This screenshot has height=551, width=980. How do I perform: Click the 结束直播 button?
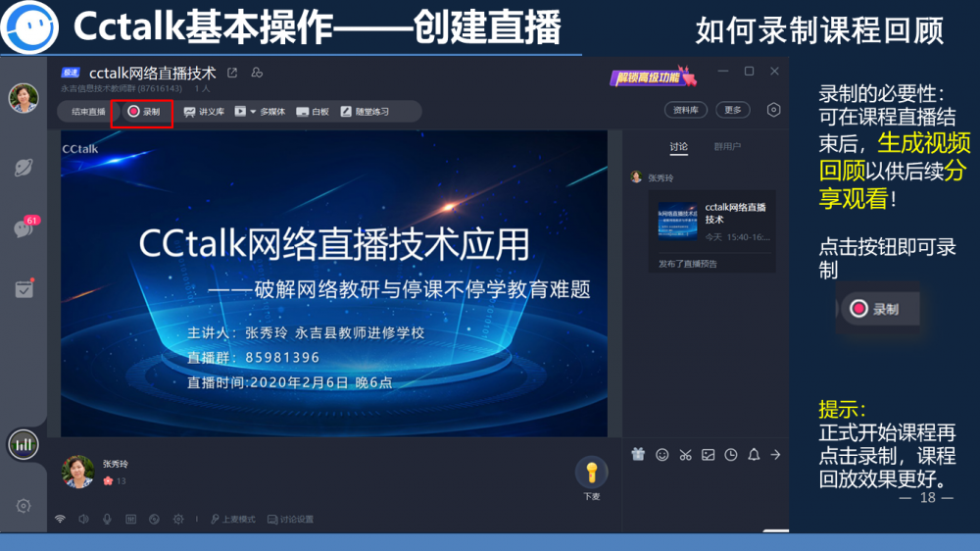click(x=88, y=112)
